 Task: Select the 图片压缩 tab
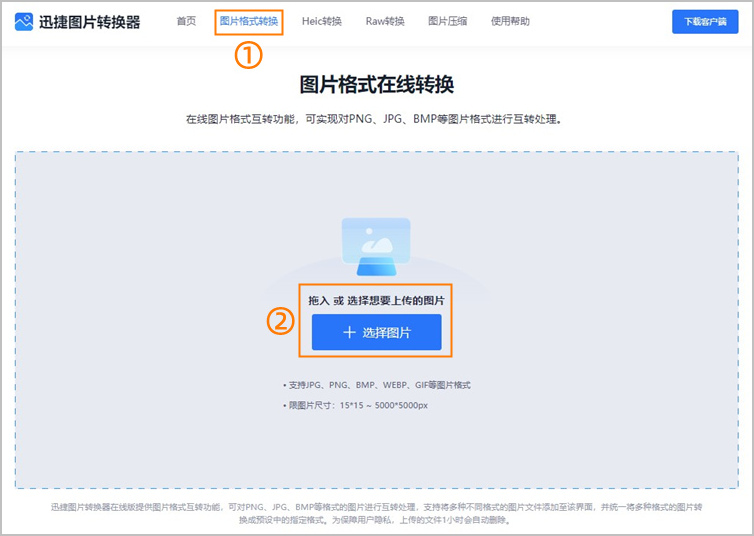click(x=447, y=21)
